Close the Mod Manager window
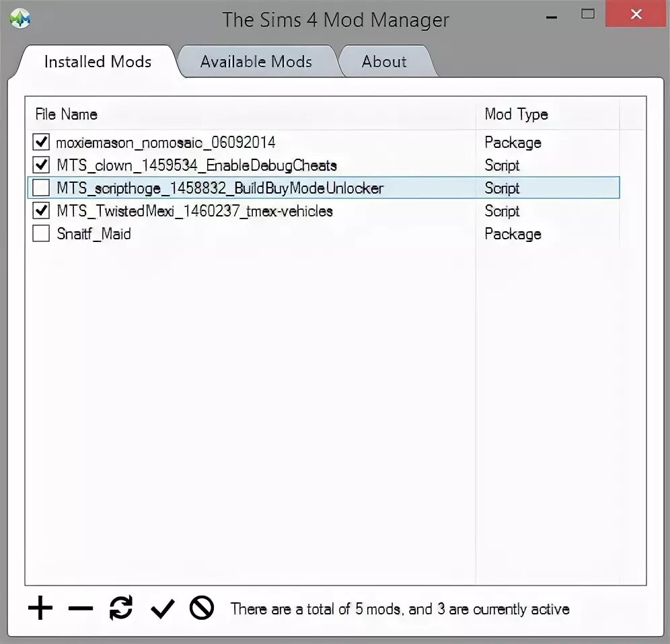 (x=636, y=14)
